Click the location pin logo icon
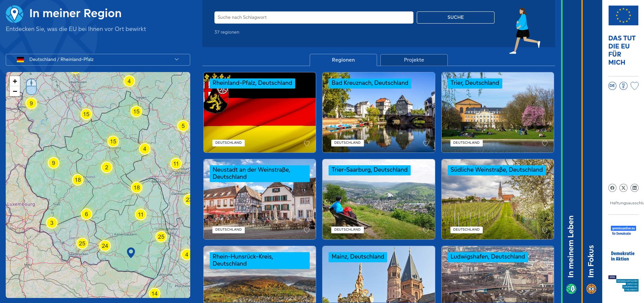This screenshot has height=303, width=644. 14,14
